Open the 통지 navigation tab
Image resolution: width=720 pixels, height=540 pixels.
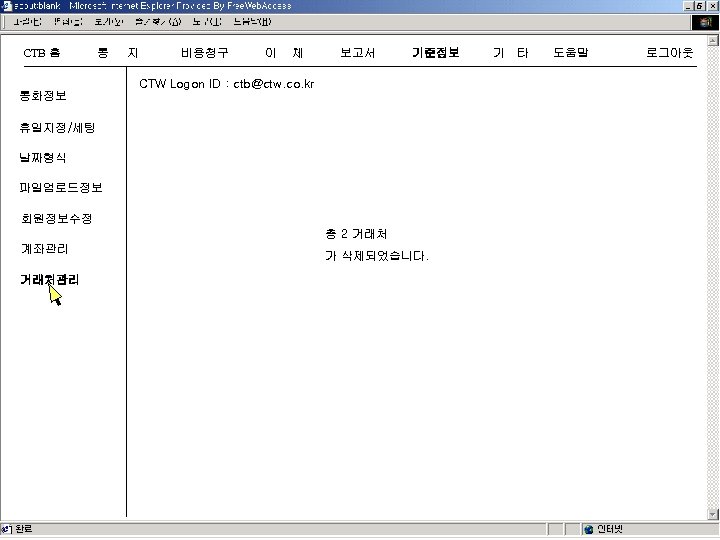point(118,53)
